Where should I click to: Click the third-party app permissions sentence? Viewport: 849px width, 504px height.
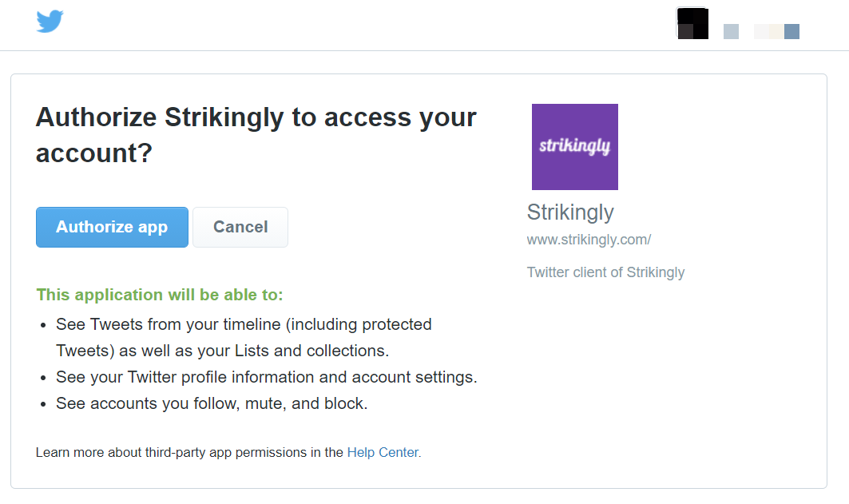coord(228,453)
